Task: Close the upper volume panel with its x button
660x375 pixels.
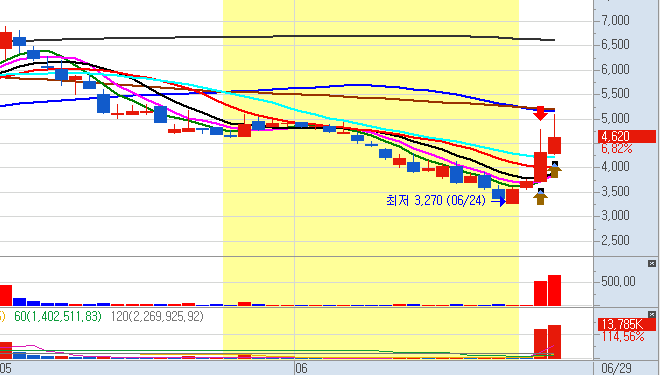Action: tap(652, 263)
